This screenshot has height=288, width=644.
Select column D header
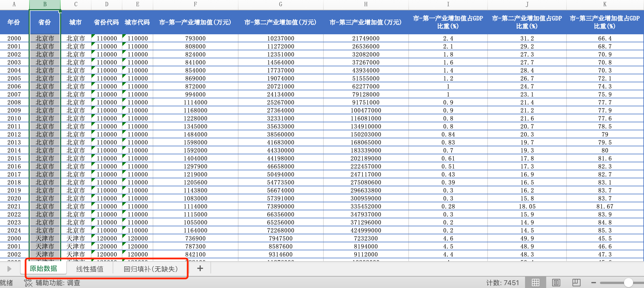point(107,4)
